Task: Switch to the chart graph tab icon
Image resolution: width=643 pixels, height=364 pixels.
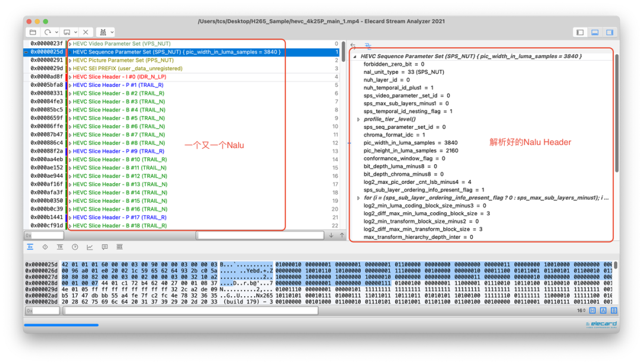Action: (x=90, y=247)
